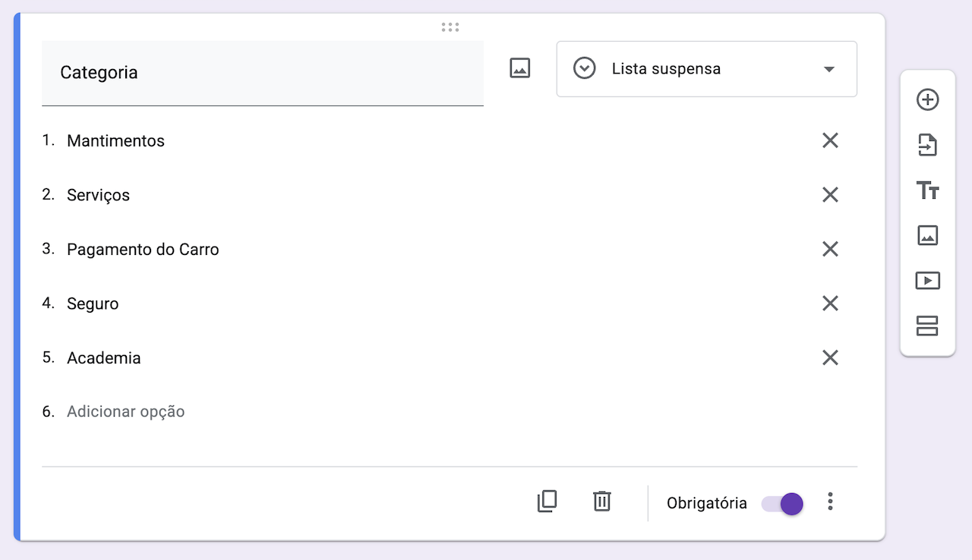Open the Lista suspensa question type dropdown

pos(706,69)
